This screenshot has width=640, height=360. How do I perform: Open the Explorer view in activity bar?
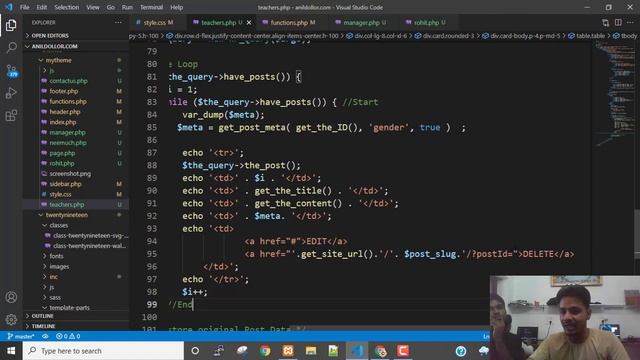click(11, 25)
